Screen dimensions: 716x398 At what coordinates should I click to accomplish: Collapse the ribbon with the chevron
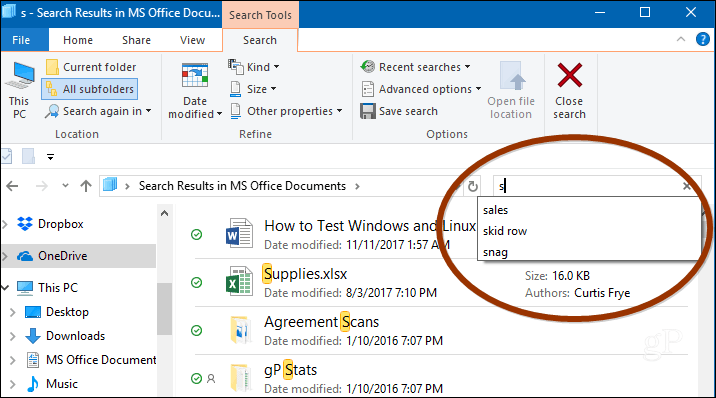click(x=680, y=39)
